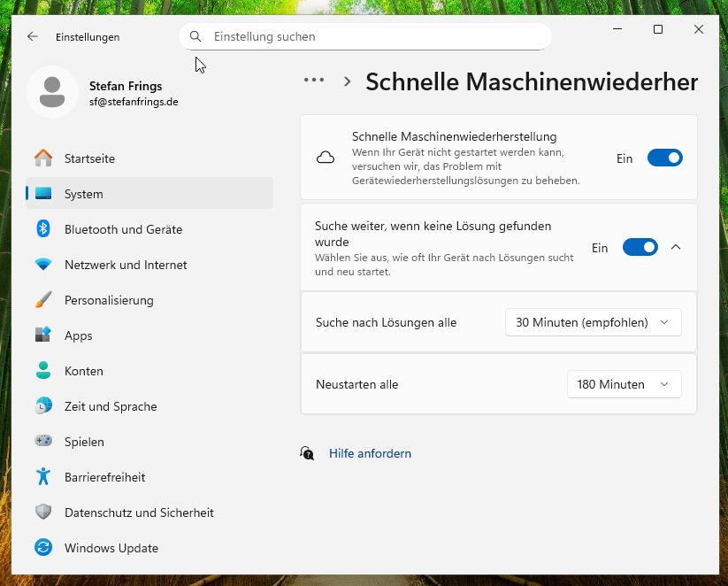Open the '30 Minuten (empfohlen)' dropdown
This screenshot has width=728, height=586.
click(593, 322)
